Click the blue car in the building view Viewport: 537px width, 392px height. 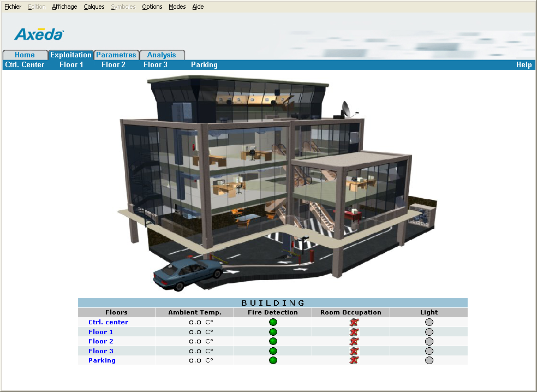click(187, 274)
